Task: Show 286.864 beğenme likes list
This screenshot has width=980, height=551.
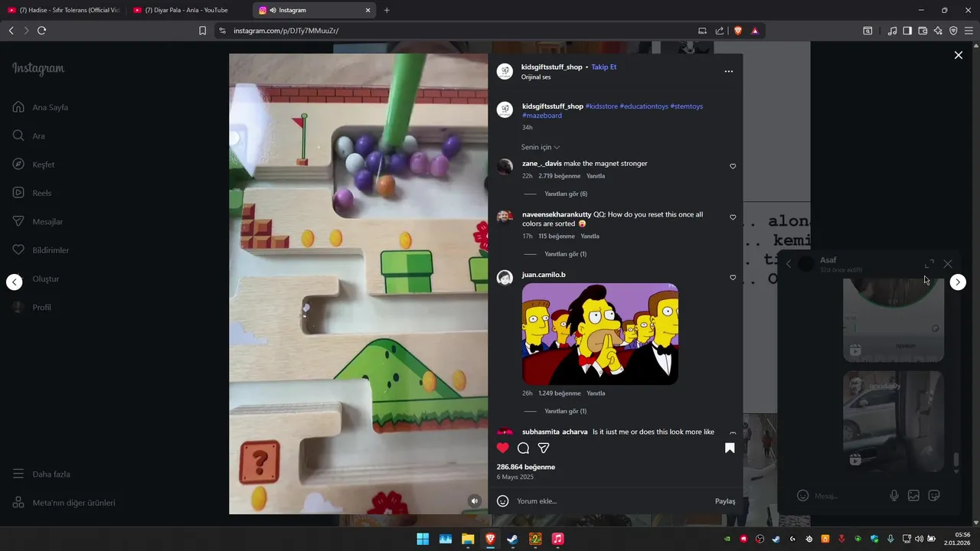Action: pos(526,467)
